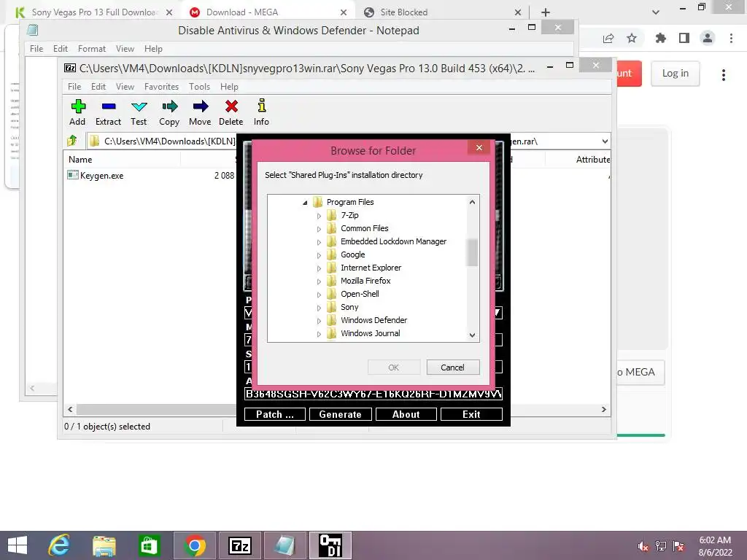Switch to Chrome in the taskbar
Screen dimensions: 747x560
tap(194, 545)
